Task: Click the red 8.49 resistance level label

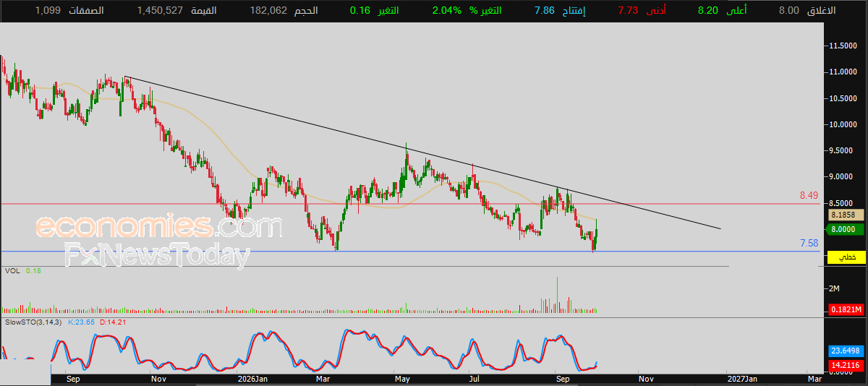Action: click(x=809, y=195)
